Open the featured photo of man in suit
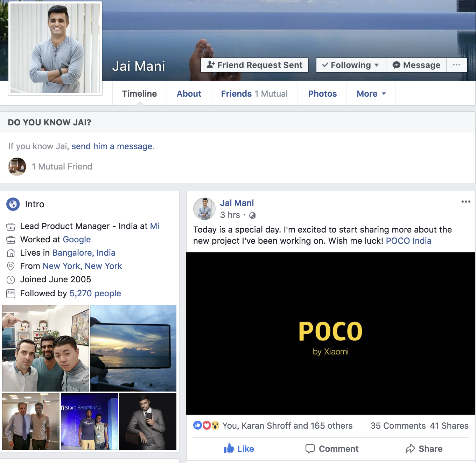 click(148, 421)
